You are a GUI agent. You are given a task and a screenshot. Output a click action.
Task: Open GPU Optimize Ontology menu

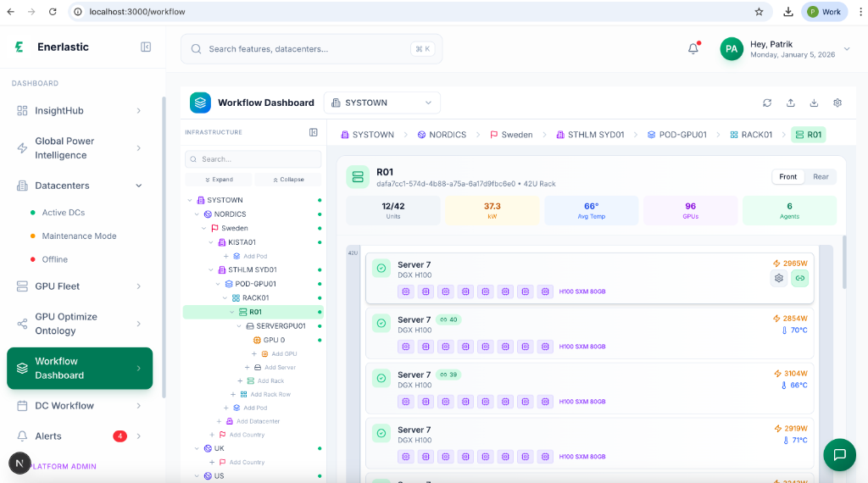point(80,324)
